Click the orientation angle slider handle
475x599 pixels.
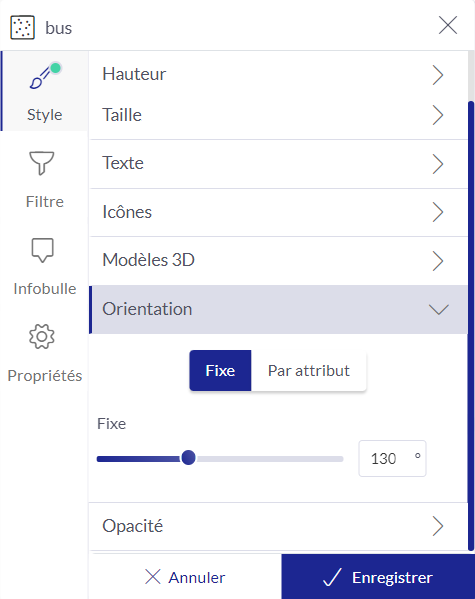click(x=188, y=458)
